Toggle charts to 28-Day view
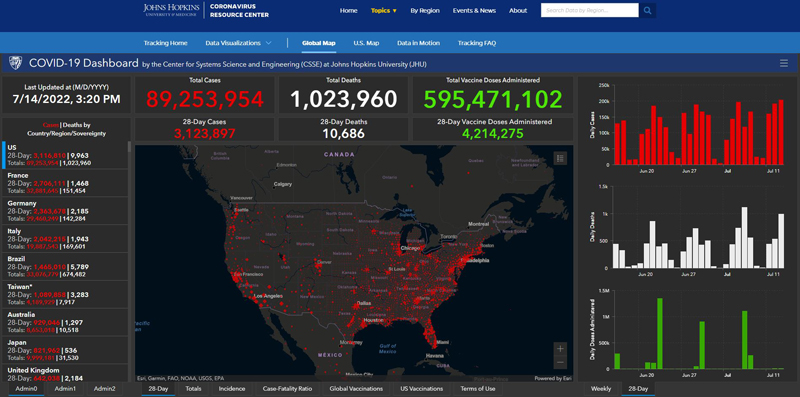 tap(638, 389)
